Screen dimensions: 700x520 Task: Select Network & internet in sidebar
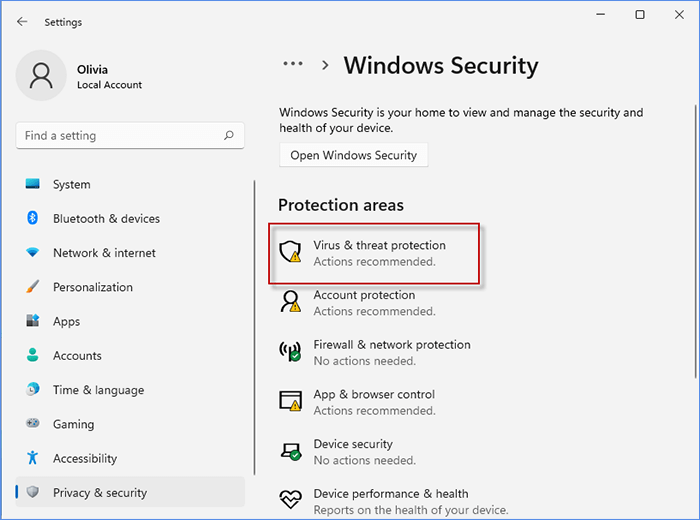pyautogui.click(x=104, y=253)
